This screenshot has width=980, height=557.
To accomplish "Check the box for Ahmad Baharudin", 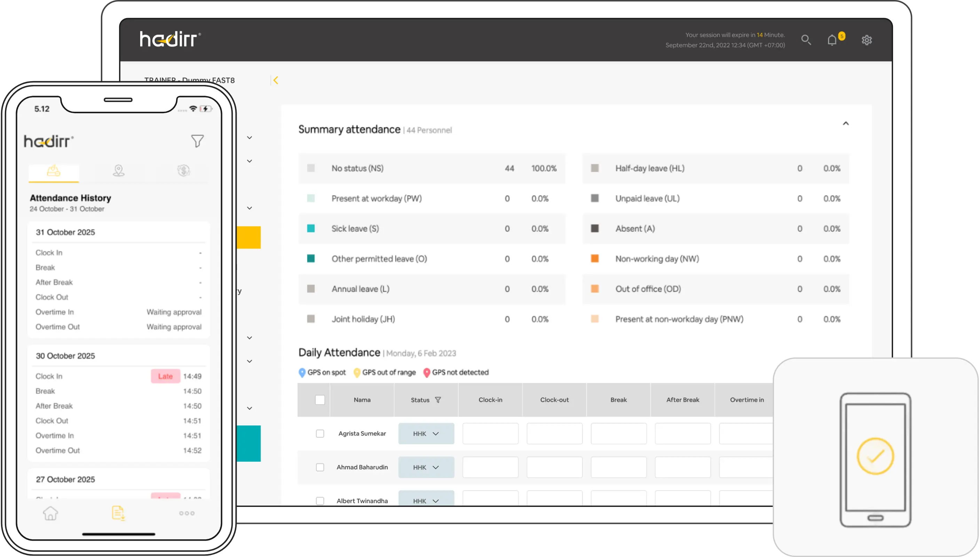I will 320,467.
